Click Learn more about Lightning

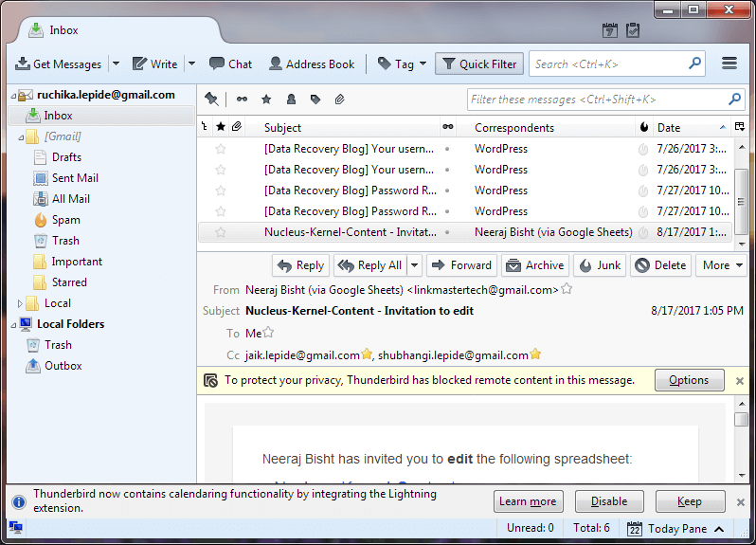click(528, 501)
